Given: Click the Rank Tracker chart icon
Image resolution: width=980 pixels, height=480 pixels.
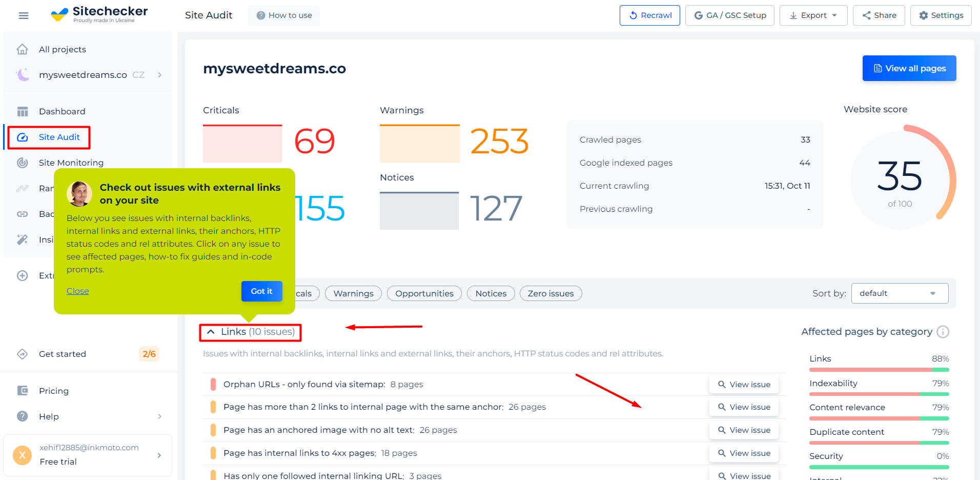Looking at the screenshot, I should pyautogui.click(x=23, y=188).
